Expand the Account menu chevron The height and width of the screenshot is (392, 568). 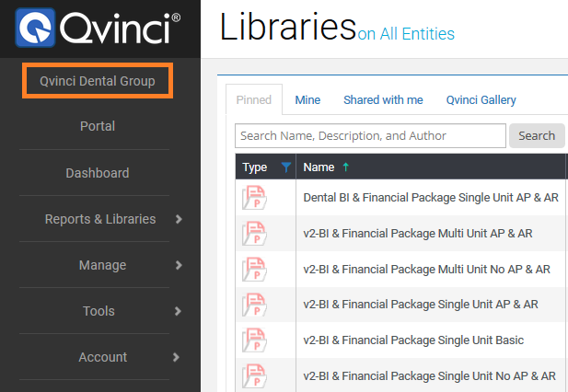(x=176, y=357)
